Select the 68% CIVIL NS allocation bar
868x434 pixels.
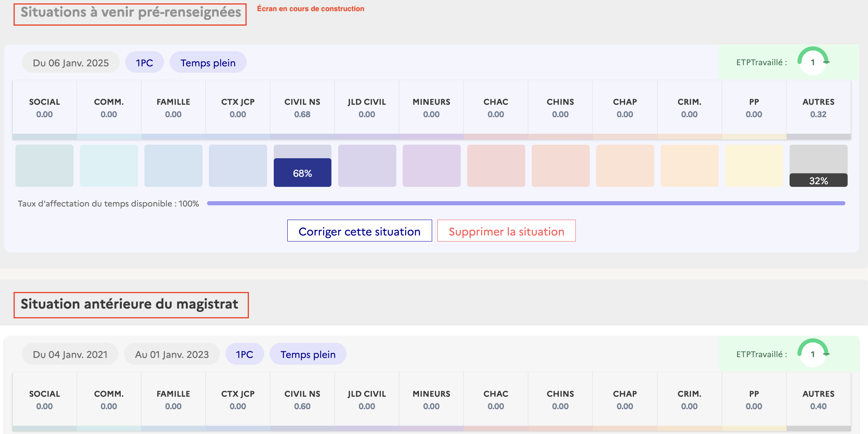click(x=302, y=173)
